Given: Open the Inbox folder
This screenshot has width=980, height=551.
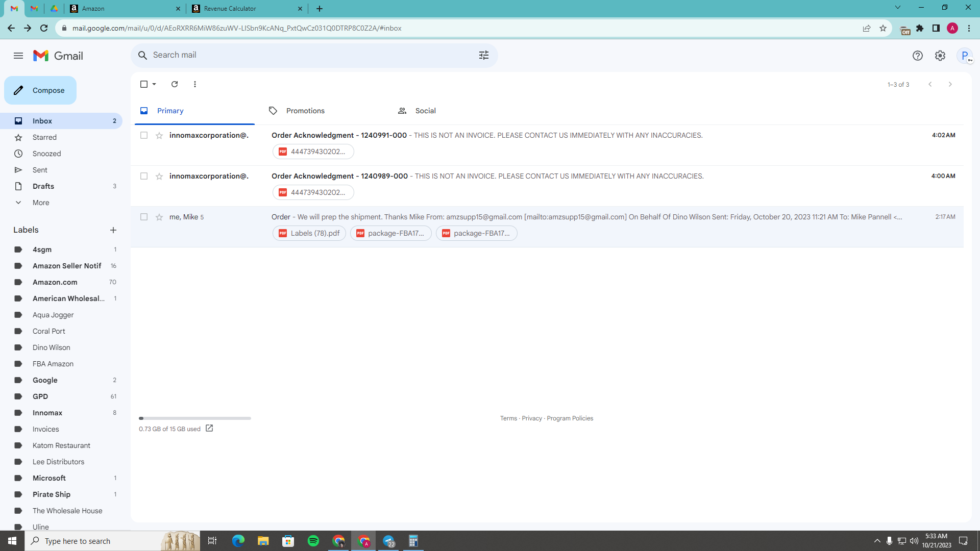Looking at the screenshot, I should tap(61, 121).
